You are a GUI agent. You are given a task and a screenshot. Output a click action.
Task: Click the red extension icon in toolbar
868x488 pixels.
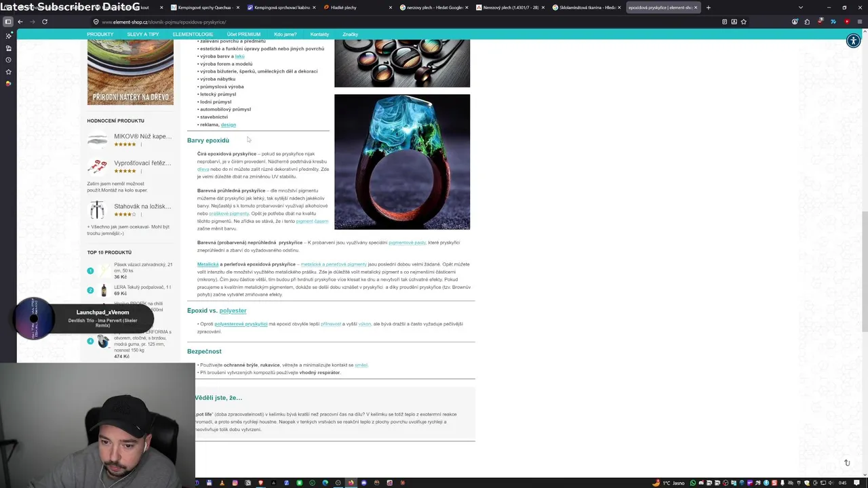[846, 22]
